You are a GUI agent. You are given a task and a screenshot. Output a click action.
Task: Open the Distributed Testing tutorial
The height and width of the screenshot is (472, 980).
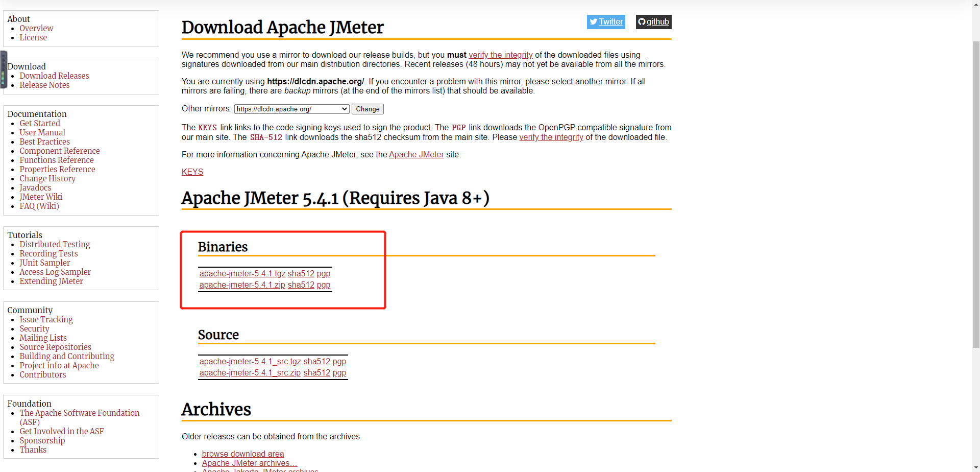pos(55,244)
